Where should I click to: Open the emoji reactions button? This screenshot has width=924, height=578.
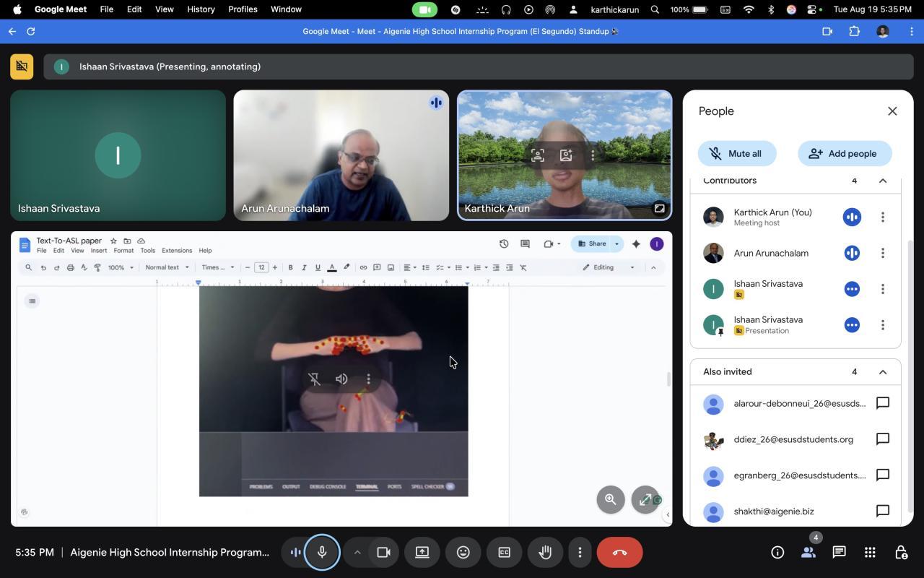[463, 553]
